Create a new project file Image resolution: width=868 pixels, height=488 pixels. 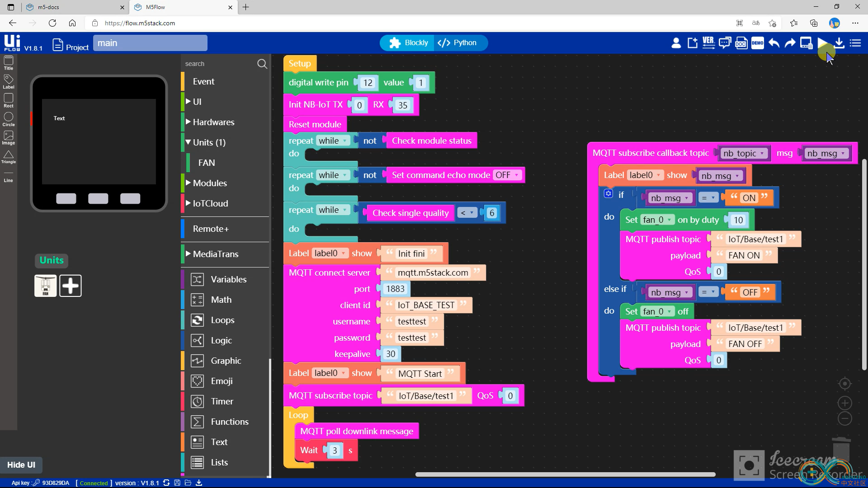(x=692, y=43)
